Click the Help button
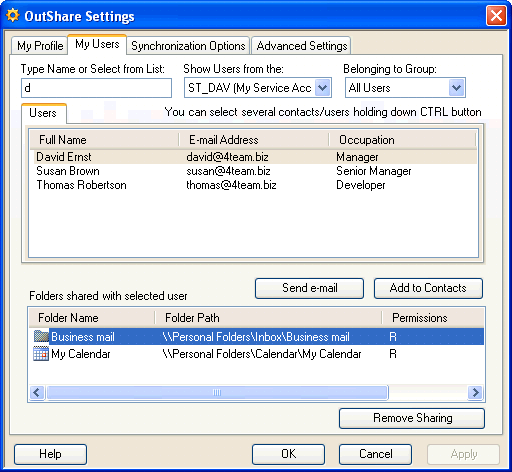 coord(50,454)
